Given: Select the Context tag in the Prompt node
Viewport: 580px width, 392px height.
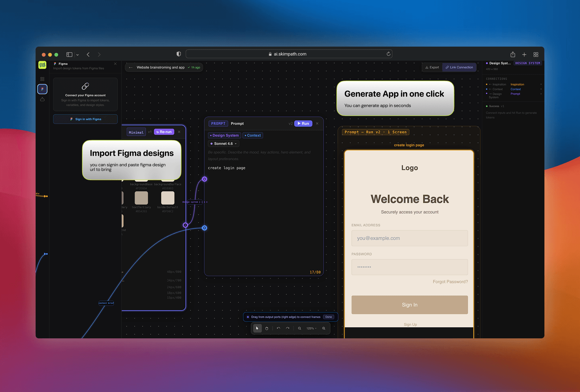Looking at the screenshot, I should [x=253, y=135].
